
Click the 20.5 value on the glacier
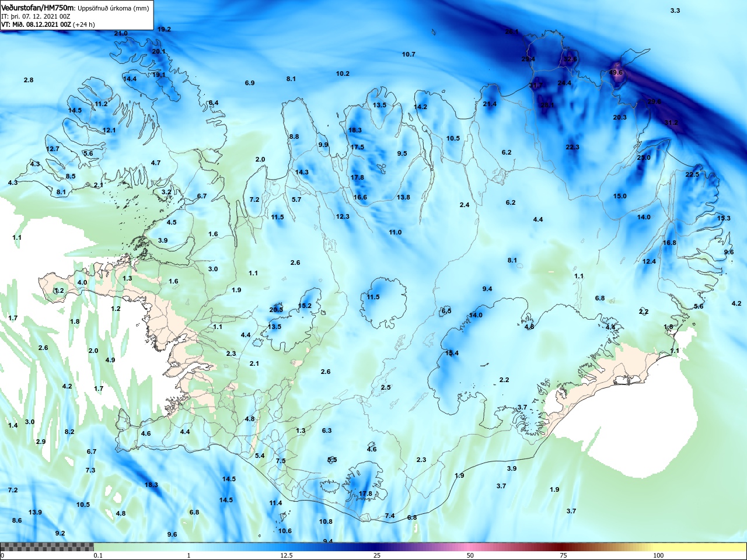276,310
